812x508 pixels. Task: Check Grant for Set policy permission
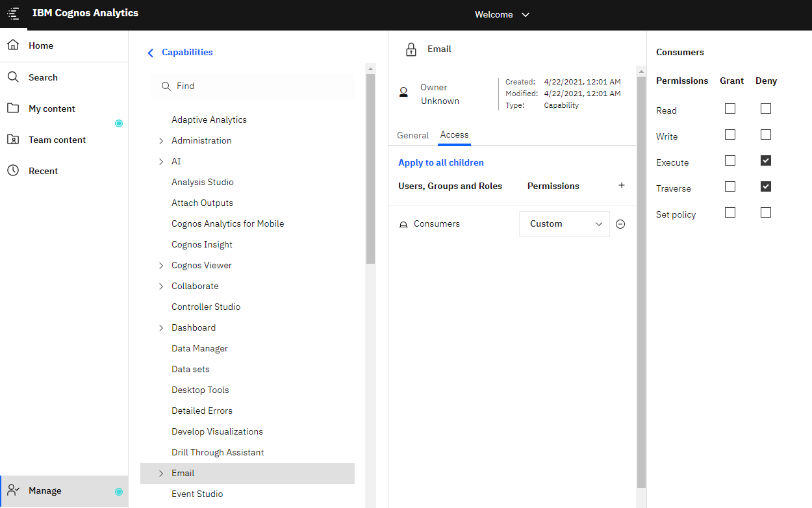pos(730,212)
